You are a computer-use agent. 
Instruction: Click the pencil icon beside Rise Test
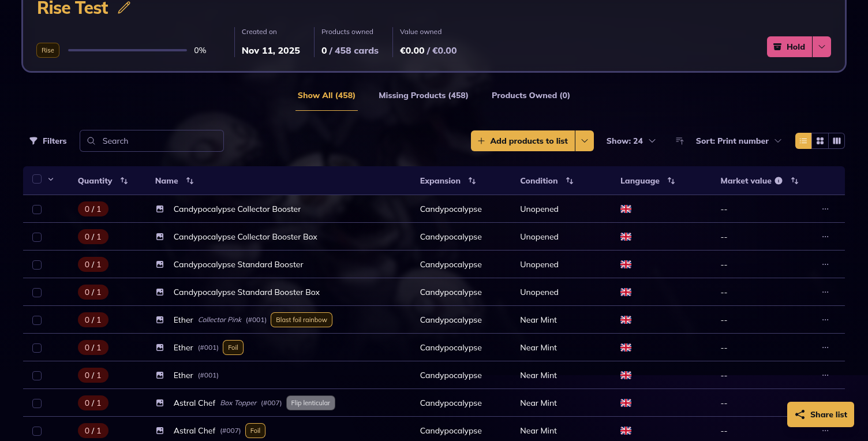124,8
